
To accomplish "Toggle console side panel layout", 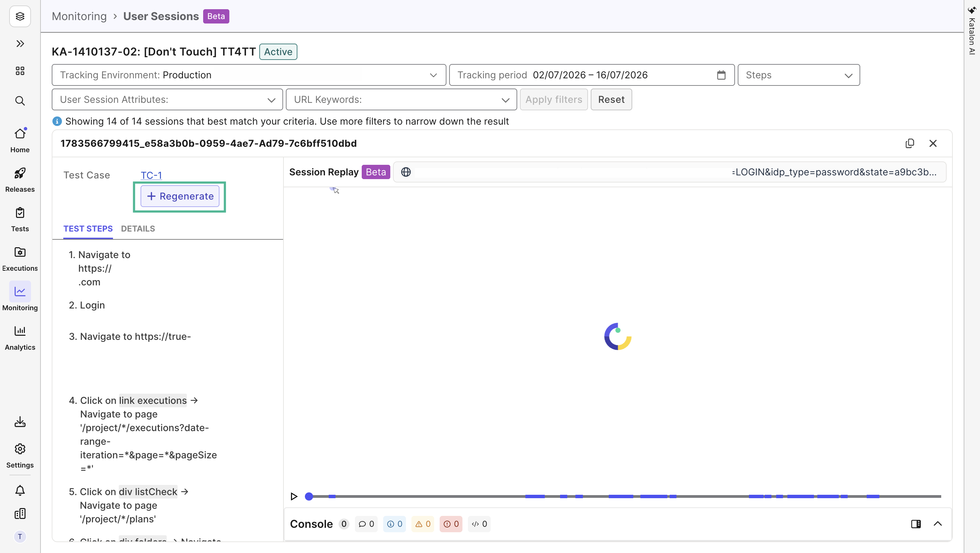I will click(916, 524).
